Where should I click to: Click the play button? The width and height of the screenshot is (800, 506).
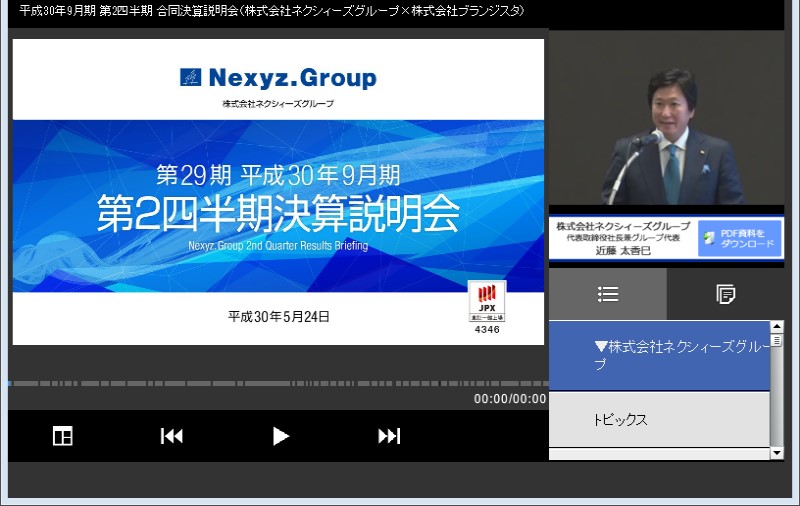pyautogui.click(x=280, y=436)
